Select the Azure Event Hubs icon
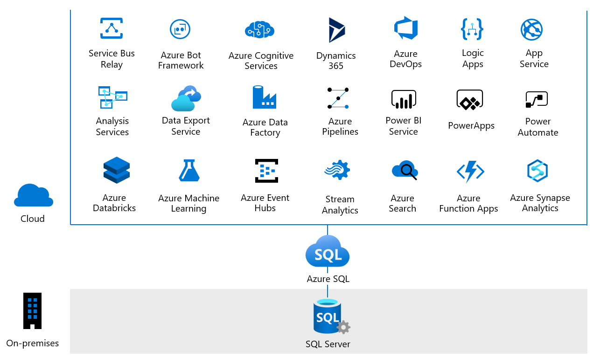 point(266,171)
